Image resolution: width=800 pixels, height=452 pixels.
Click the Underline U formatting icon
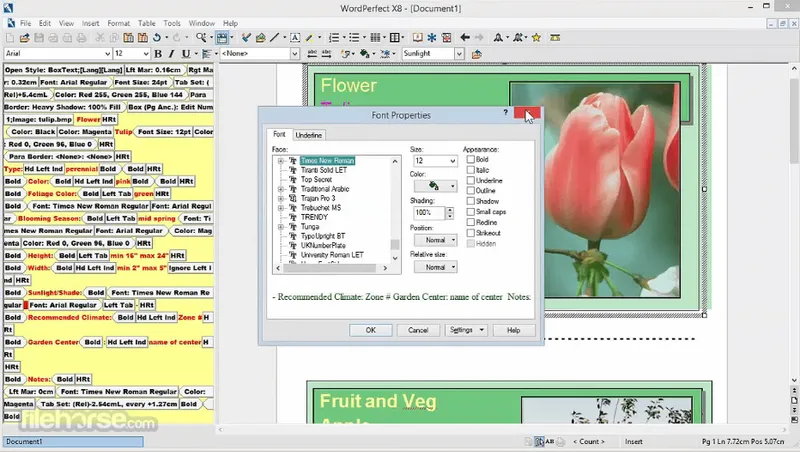tap(186, 54)
